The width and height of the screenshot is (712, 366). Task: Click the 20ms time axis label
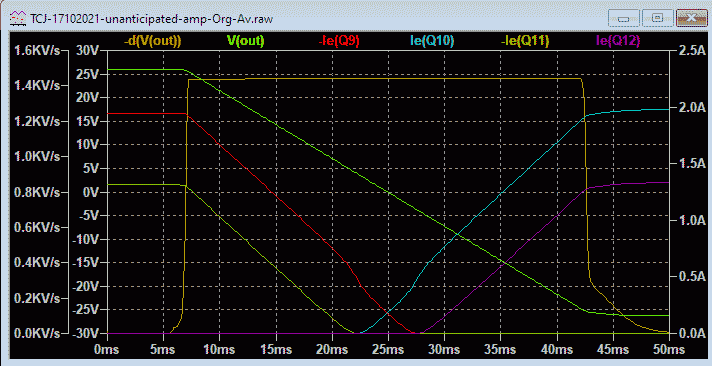tap(332, 350)
